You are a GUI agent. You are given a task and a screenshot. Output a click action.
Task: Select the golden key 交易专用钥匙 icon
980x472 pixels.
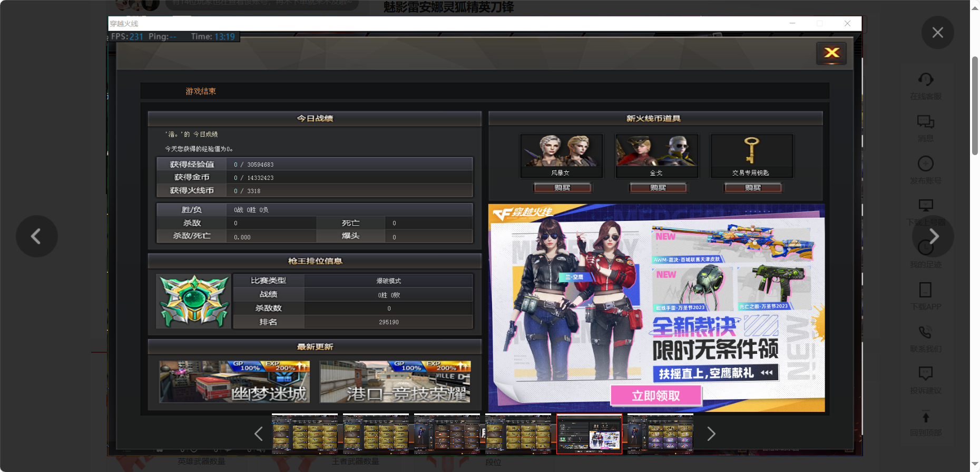pyautogui.click(x=752, y=151)
